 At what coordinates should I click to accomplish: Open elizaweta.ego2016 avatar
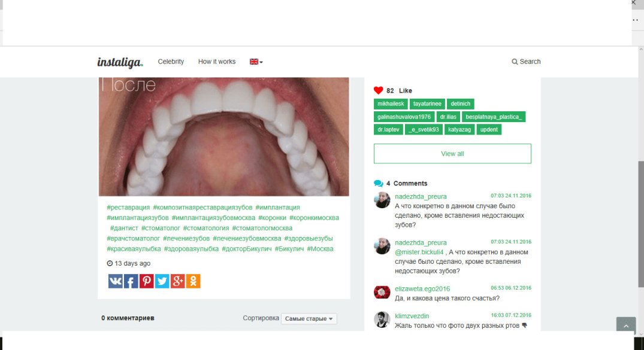click(382, 292)
